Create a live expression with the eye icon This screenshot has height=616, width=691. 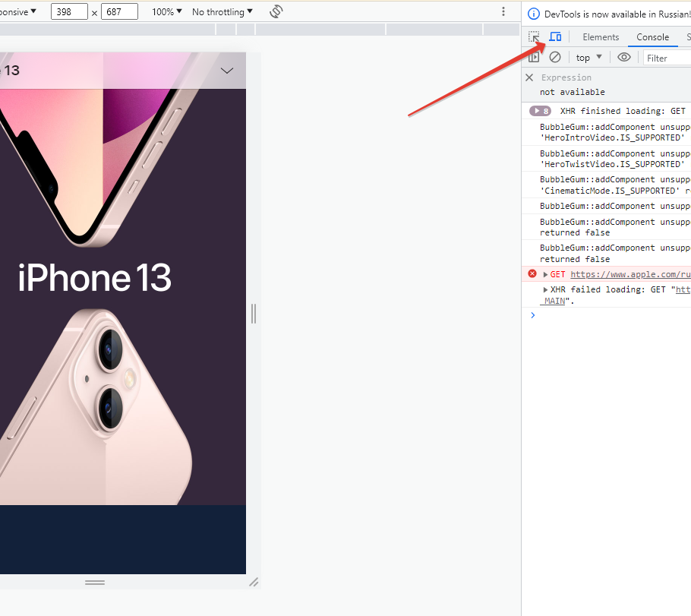624,58
